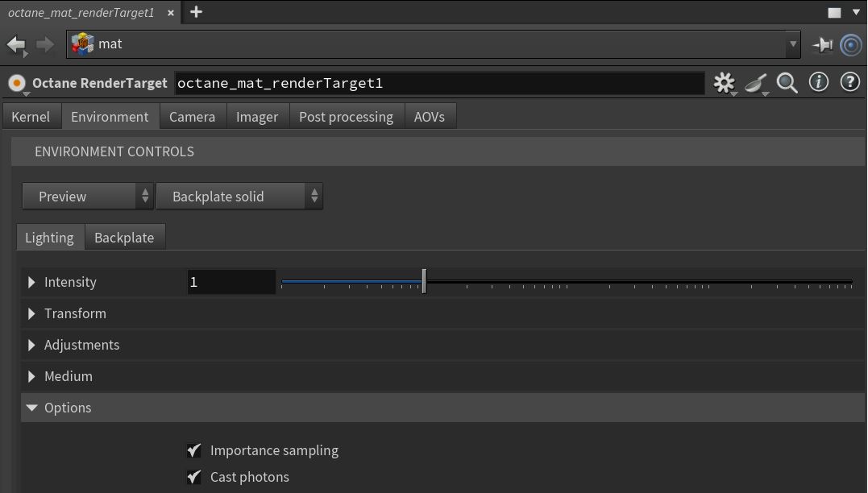Image resolution: width=868 pixels, height=493 pixels.
Task: Uncheck the Cast photons checkbox
Action: [x=194, y=477]
